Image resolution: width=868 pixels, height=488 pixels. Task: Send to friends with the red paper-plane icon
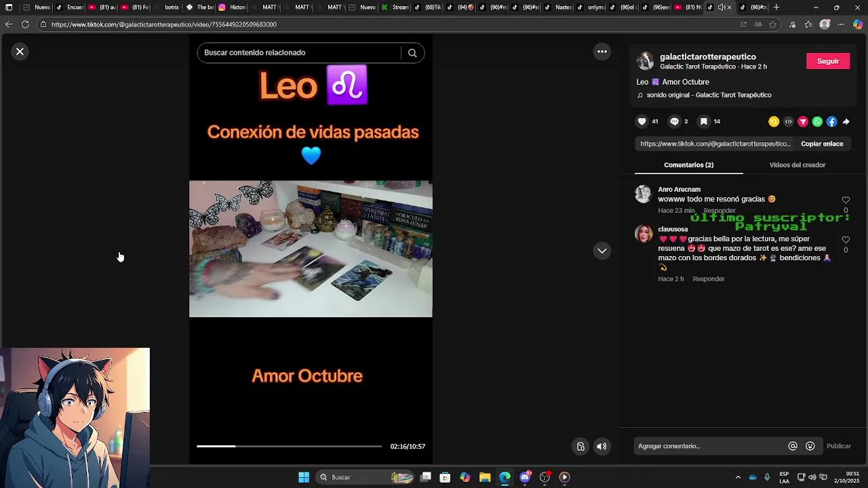[803, 122]
